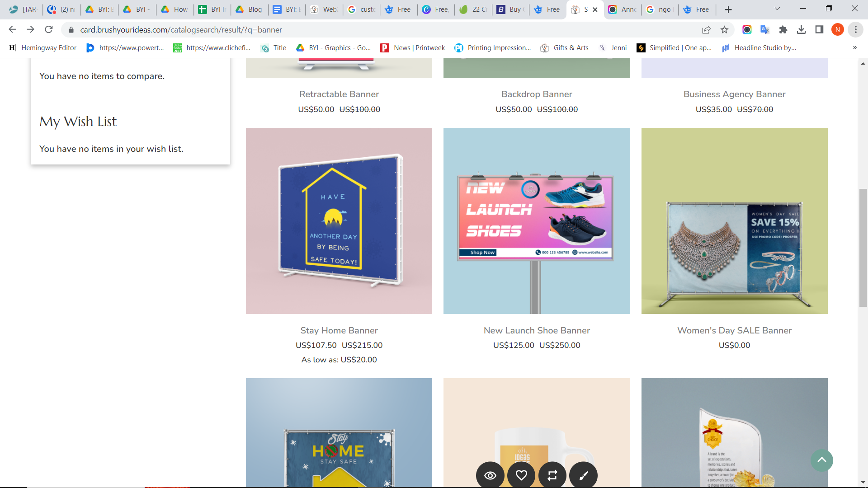Click the quick view eye icon

(x=490, y=475)
